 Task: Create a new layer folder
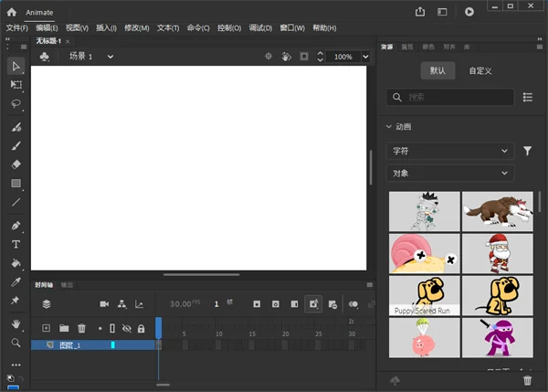tap(64, 328)
